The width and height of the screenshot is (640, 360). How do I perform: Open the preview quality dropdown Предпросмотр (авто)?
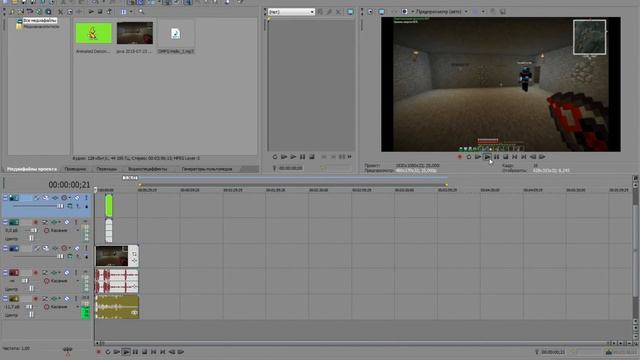pyautogui.click(x=442, y=12)
